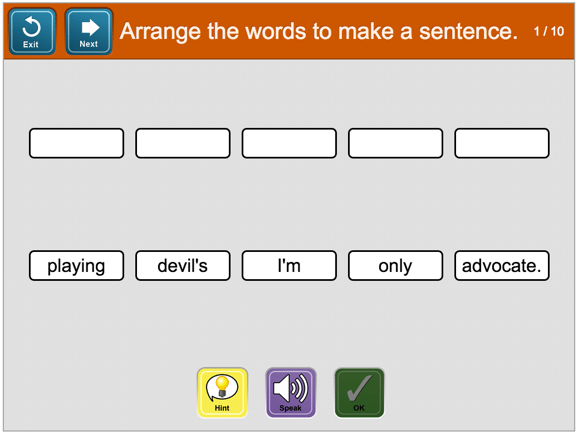Open the lightbulb Hint button
Image resolution: width=578 pixels, height=436 pixels.
click(222, 393)
